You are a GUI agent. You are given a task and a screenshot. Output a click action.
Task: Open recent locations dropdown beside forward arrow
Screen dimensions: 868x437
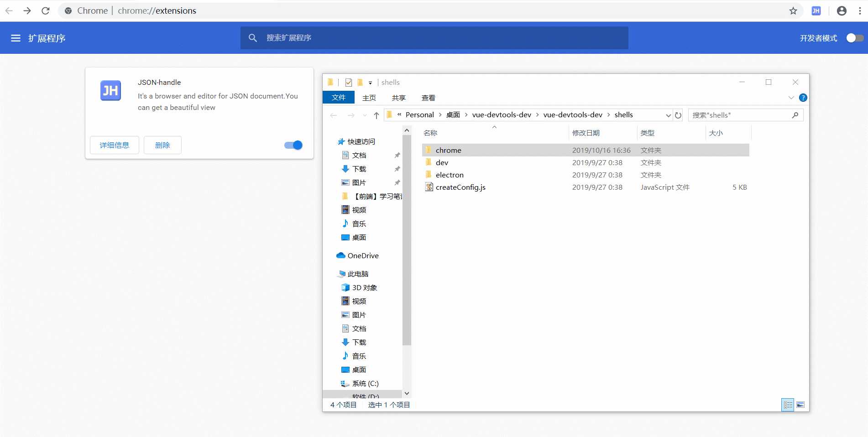tap(364, 115)
